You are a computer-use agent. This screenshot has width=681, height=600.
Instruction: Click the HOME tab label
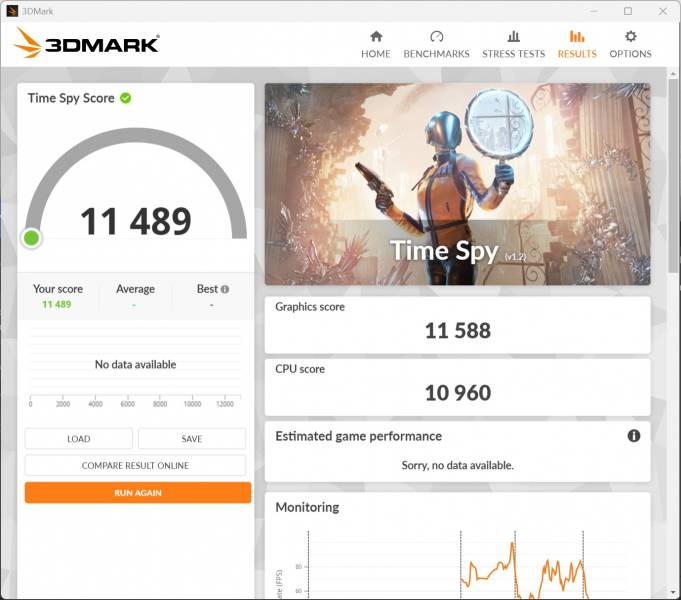[x=376, y=54]
